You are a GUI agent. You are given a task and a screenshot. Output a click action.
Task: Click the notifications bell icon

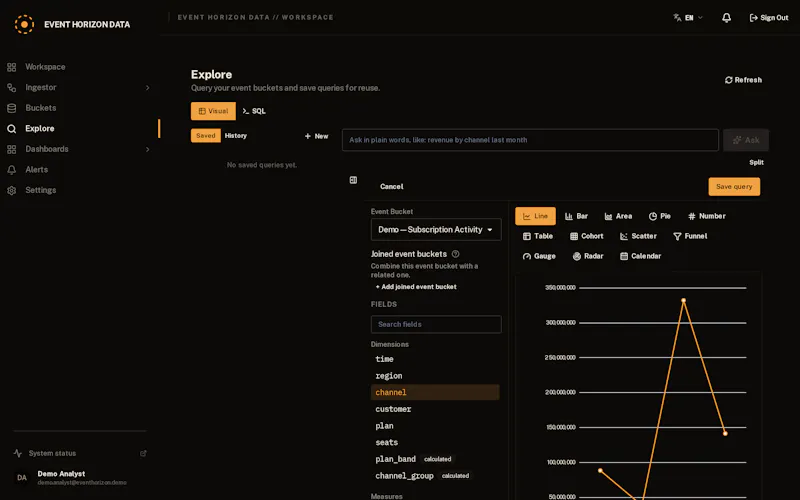click(727, 17)
